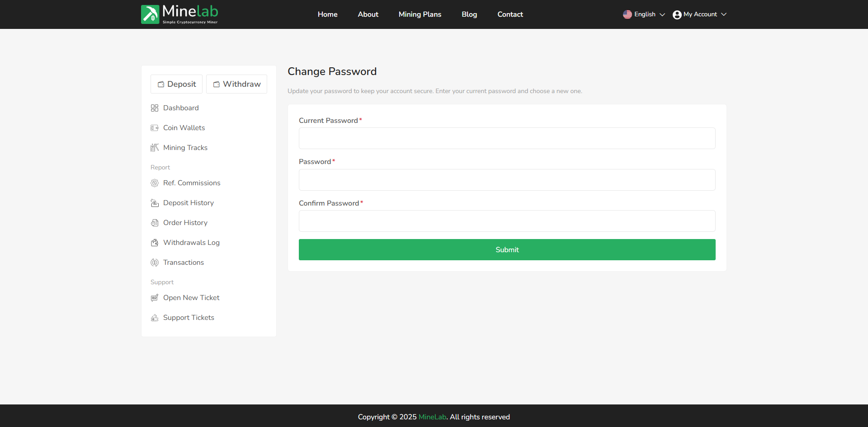Screen dimensions: 868x427
Task: Click the Open New Ticket icon
Action: point(155,298)
